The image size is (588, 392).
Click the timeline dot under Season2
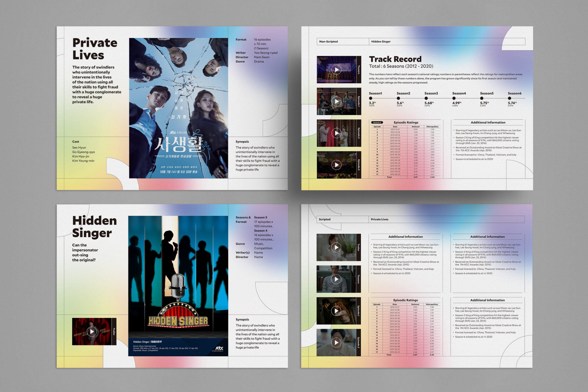pos(398,98)
